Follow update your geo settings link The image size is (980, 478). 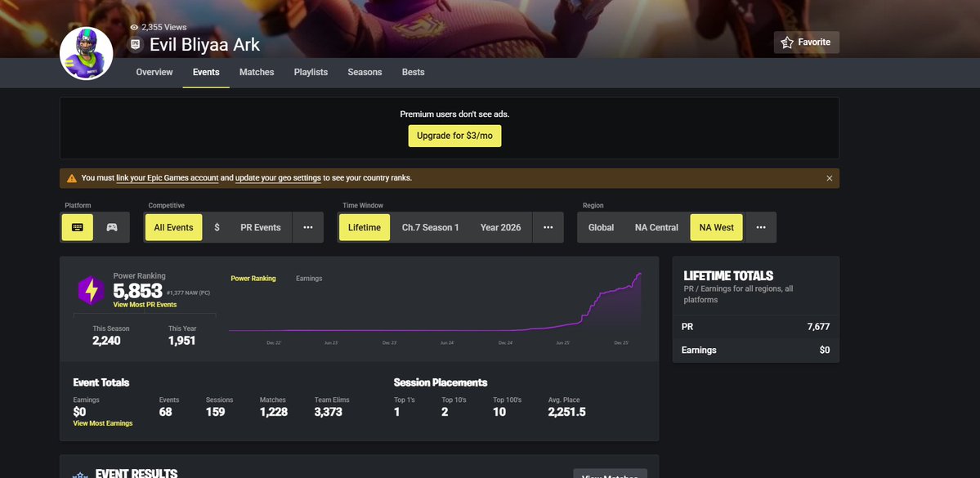[x=278, y=178]
